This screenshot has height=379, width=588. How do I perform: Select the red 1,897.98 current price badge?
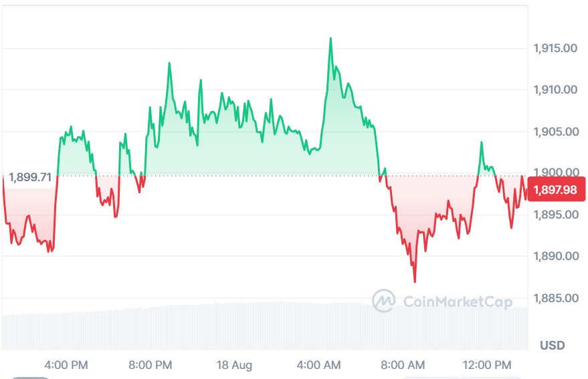point(556,189)
